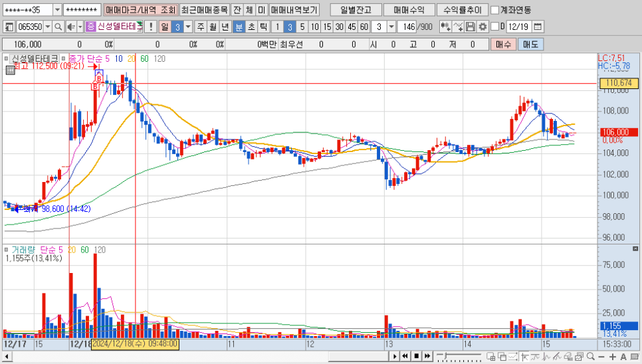642x364 pixels.
Task: Click the 매매마크/내역 조회 button
Action: [140, 10]
